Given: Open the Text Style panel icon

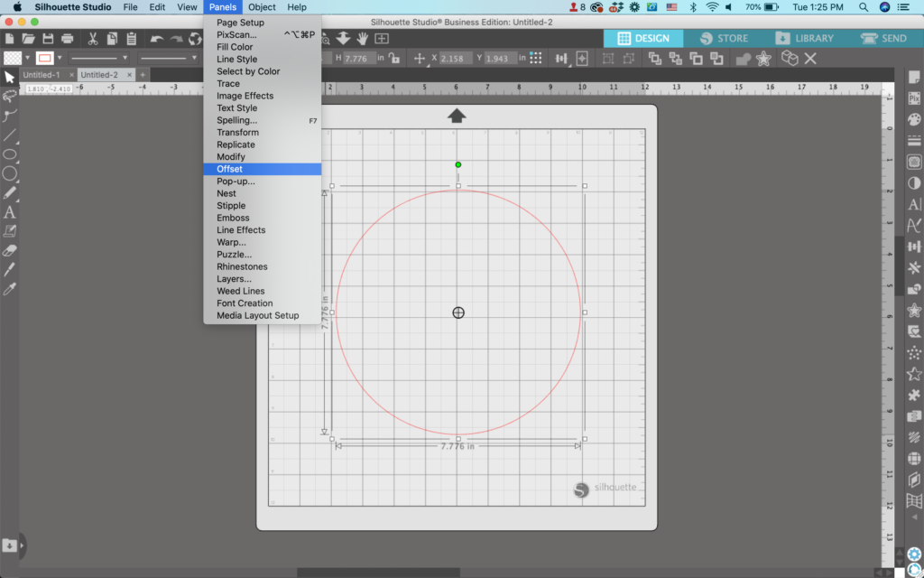Looking at the screenshot, I should coord(914,204).
